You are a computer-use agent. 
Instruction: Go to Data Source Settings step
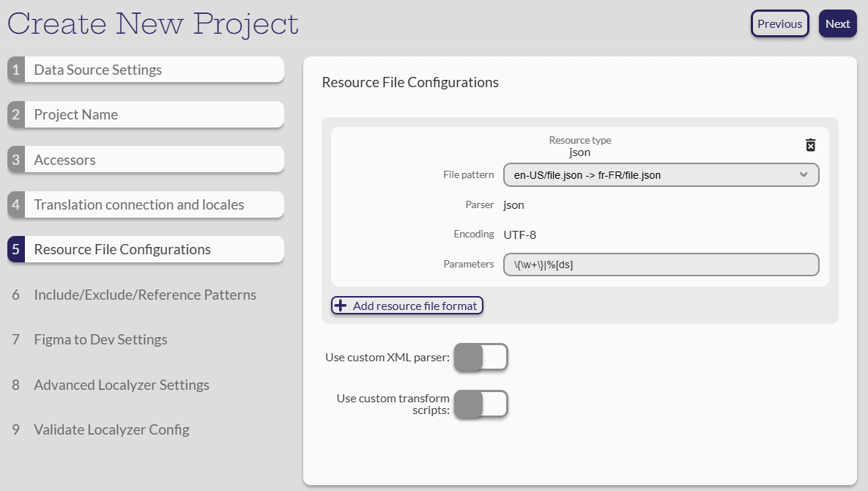(98, 70)
